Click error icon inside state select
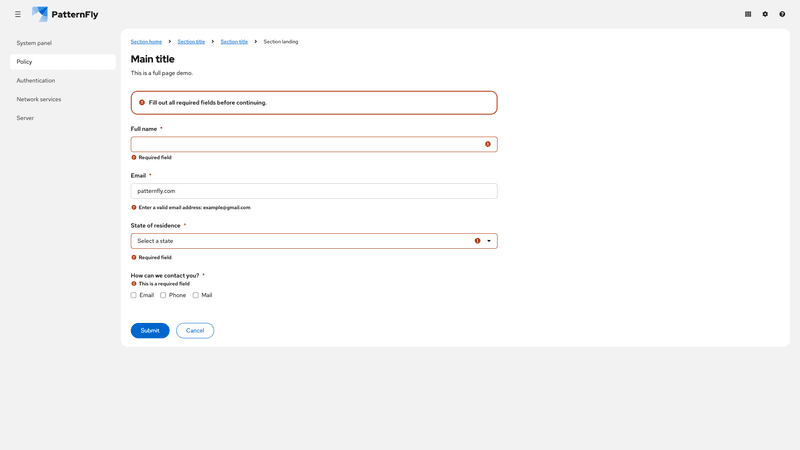800x450 pixels. pos(477,241)
